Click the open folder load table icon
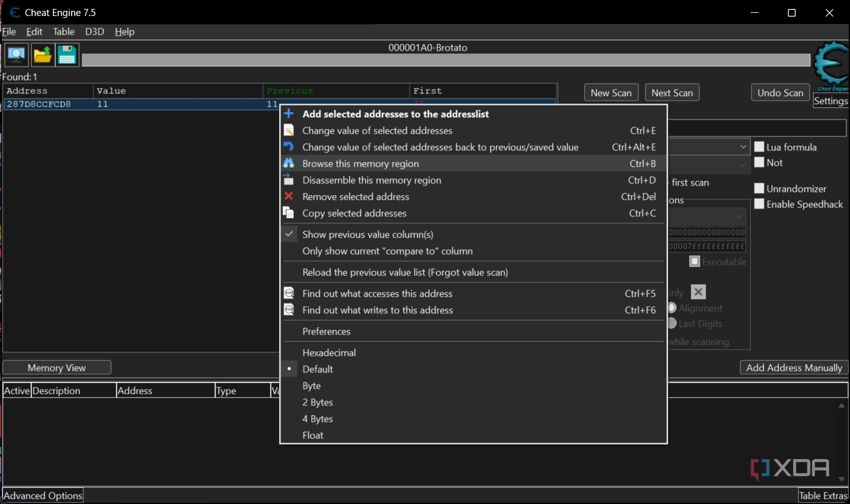 42,55
